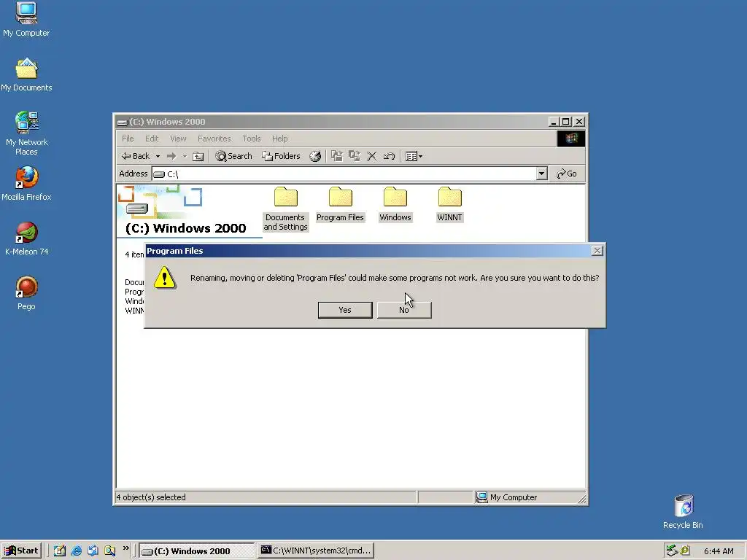Click the network tray icon
This screenshot has width=747, height=560.
(672, 551)
